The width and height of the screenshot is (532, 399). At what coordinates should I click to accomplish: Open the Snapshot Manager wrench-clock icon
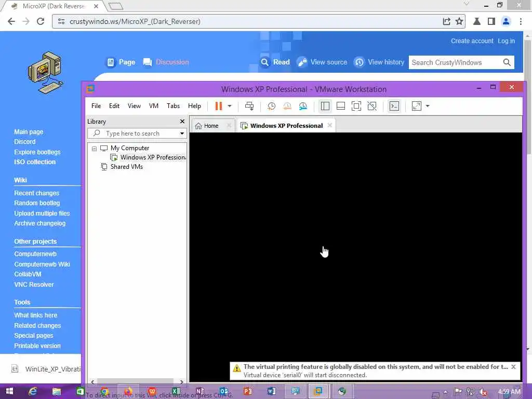[303, 106]
